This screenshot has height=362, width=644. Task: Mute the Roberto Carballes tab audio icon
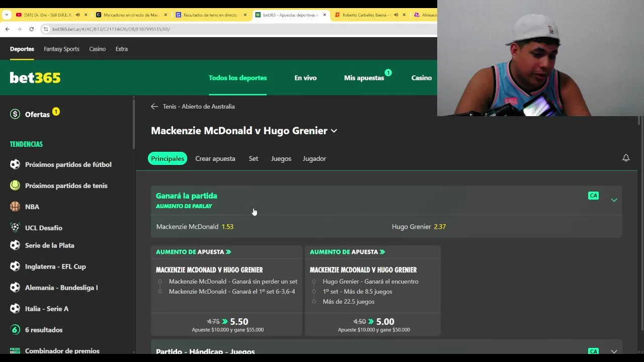(x=396, y=15)
